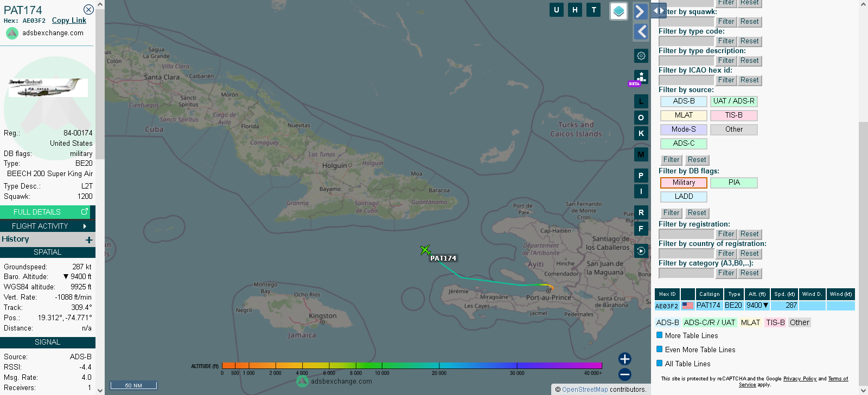Click Reset button under DB flags
Image resolution: width=868 pixels, height=395 pixels.
[697, 213]
